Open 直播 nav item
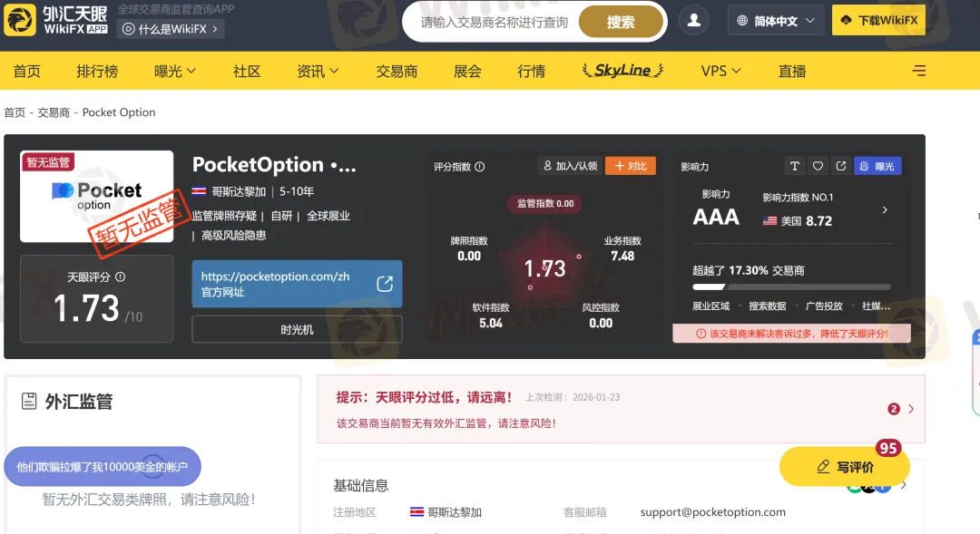 coord(792,72)
